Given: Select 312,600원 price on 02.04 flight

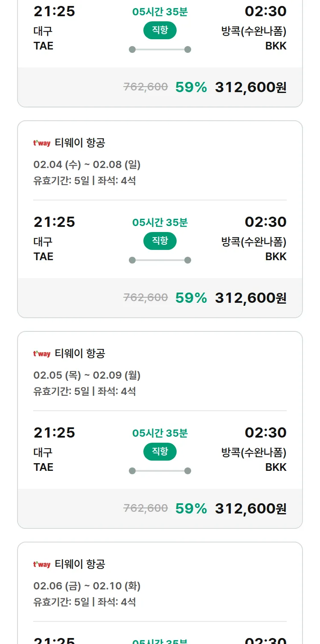Looking at the screenshot, I should click(x=250, y=298).
